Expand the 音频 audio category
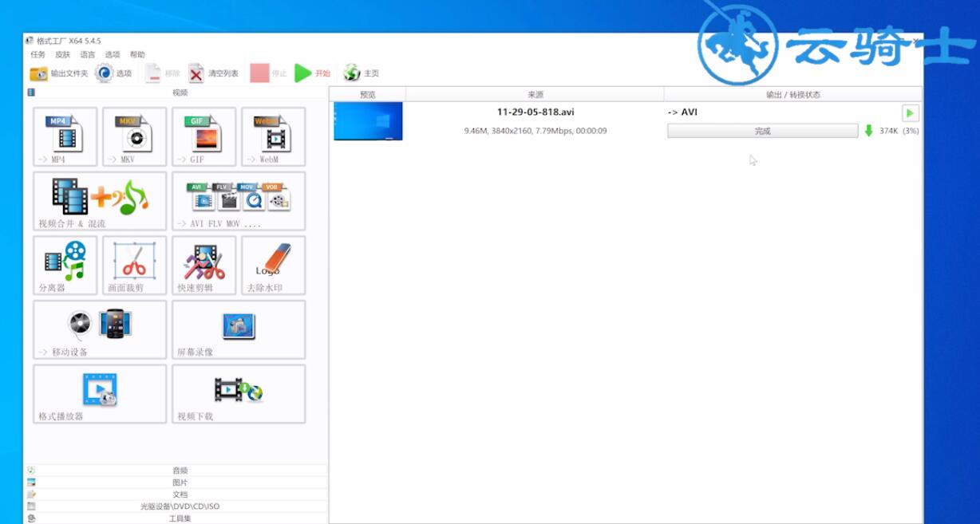This screenshot has width=980, height=524. tap(176, 471)
